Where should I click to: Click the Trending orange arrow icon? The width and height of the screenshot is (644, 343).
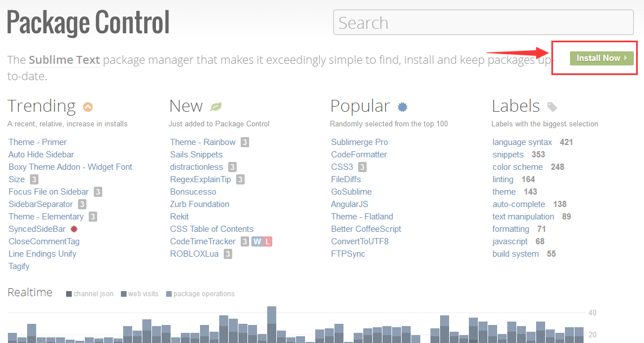point(88,107)
